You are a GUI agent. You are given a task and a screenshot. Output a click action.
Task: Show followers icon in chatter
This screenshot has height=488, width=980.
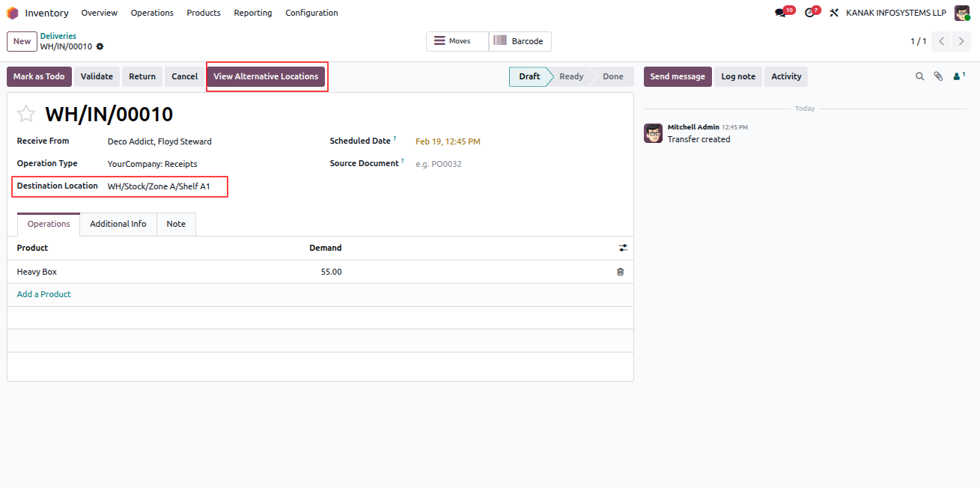click(x=959, y=76)
